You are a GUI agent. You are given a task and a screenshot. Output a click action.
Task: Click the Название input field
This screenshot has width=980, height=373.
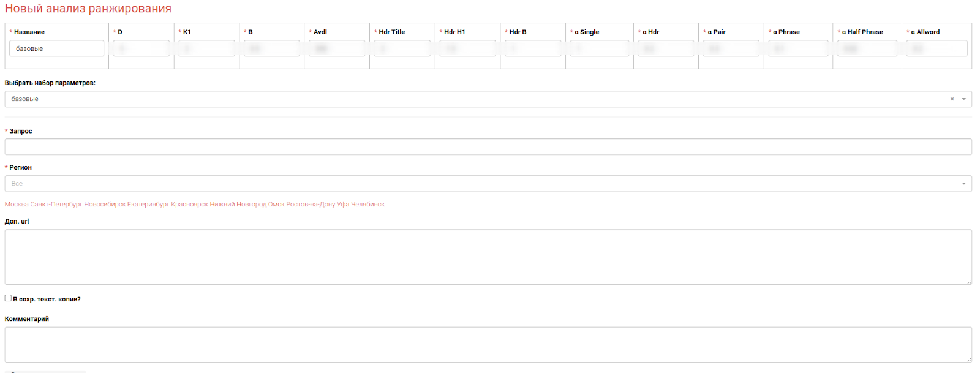(x=56, y=48)
